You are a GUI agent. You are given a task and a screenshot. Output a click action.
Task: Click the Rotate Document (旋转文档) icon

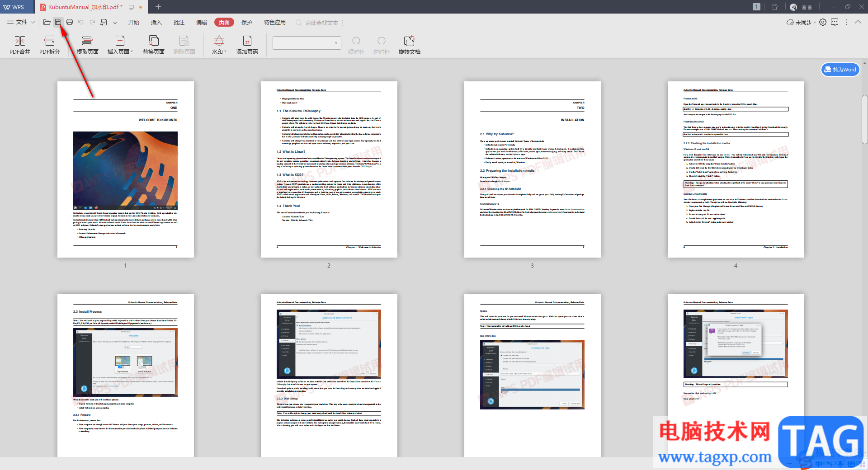(409, 41)
